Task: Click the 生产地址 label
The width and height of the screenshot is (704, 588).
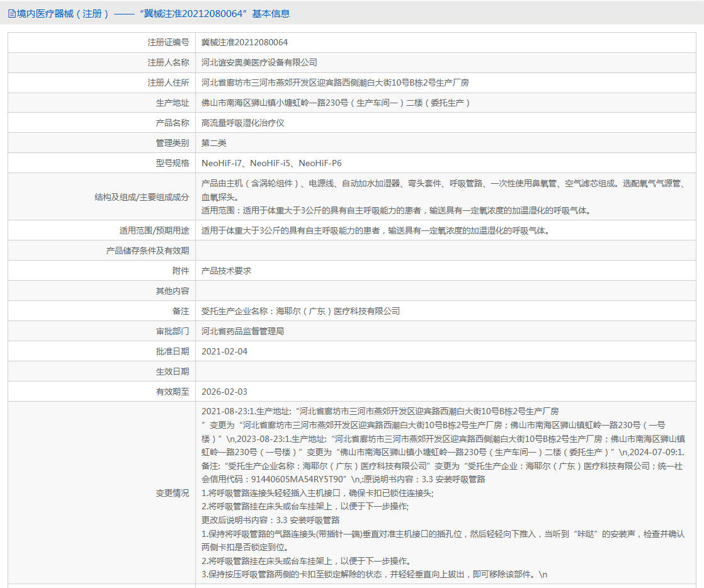Action: [x=173, y=103]
